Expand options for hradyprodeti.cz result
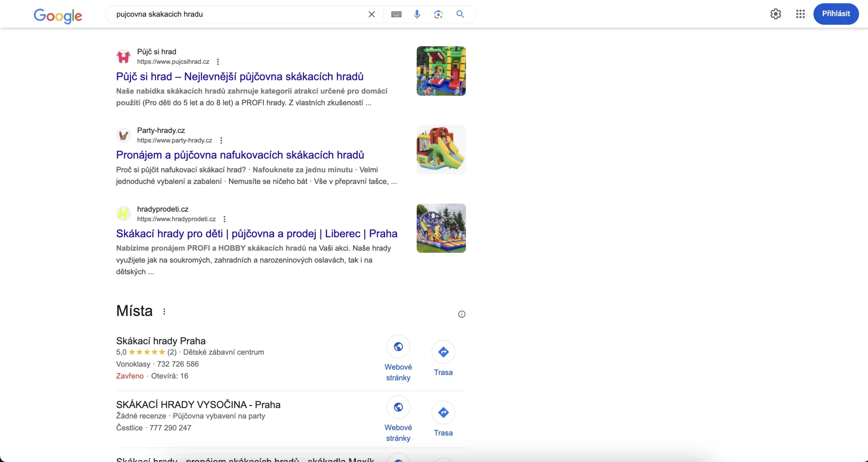Screen dimensions: 868x462 tap(224, 219)
